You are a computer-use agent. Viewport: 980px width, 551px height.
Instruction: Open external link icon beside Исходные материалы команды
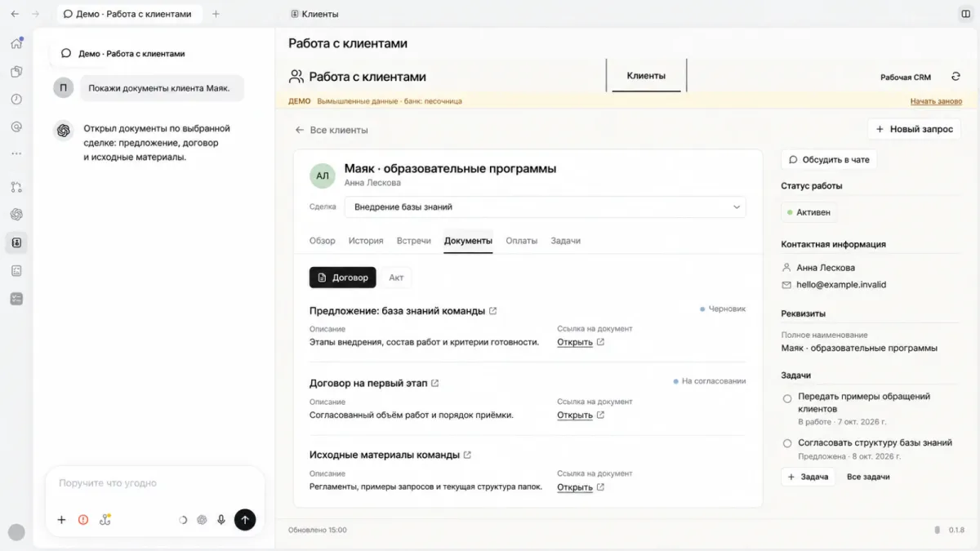pyautogui.click(x=467, y=455)
